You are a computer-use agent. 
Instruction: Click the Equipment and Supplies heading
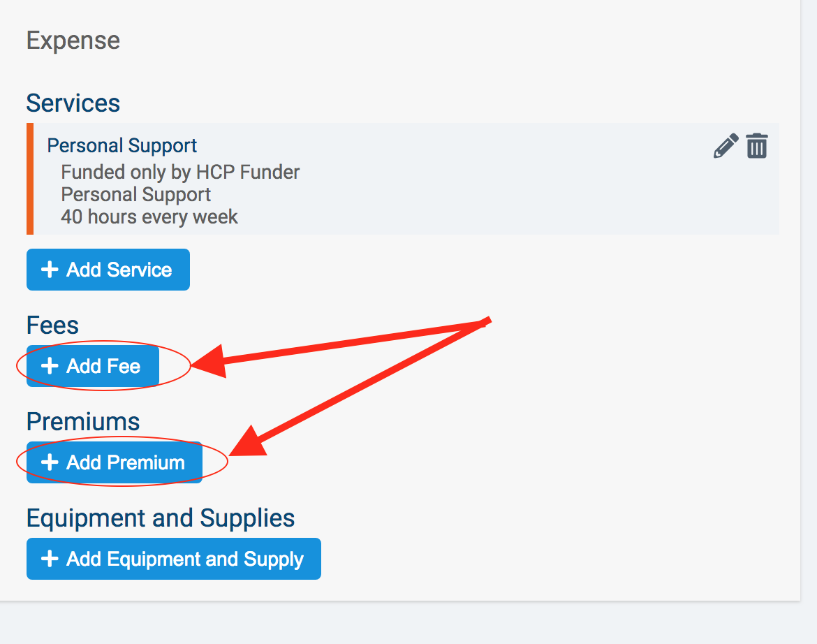click(x=161, y=518)
